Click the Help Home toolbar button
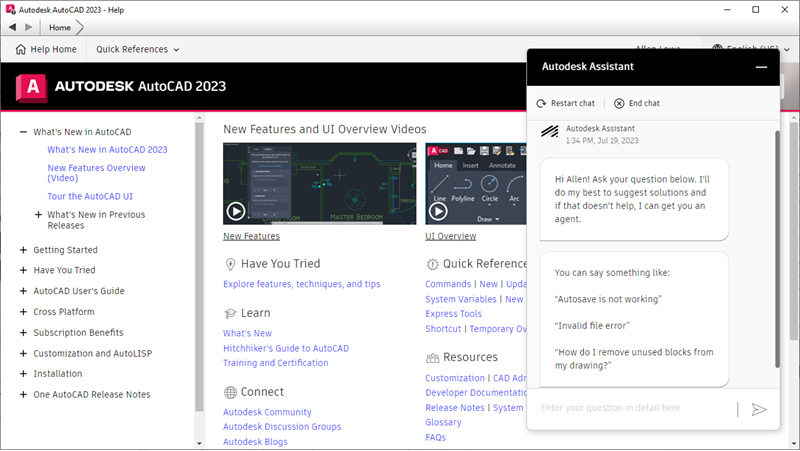This screenshot has height=451, width=800. tap(46, 49)
